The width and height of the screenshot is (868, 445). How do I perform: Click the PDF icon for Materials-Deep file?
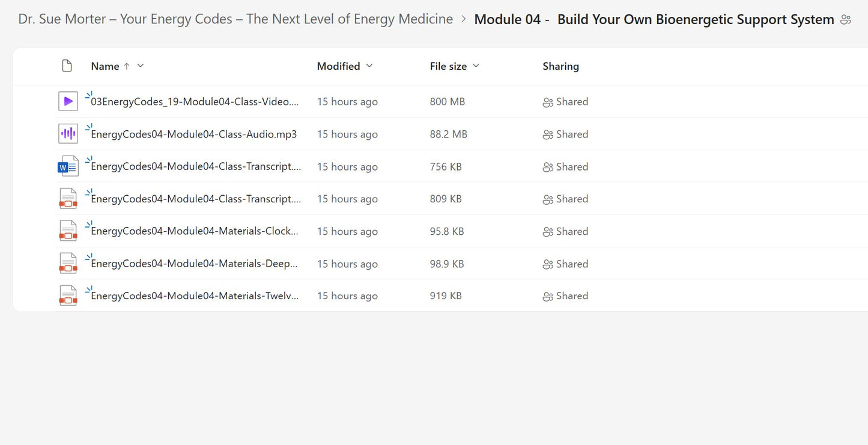(x=68, y=264)
